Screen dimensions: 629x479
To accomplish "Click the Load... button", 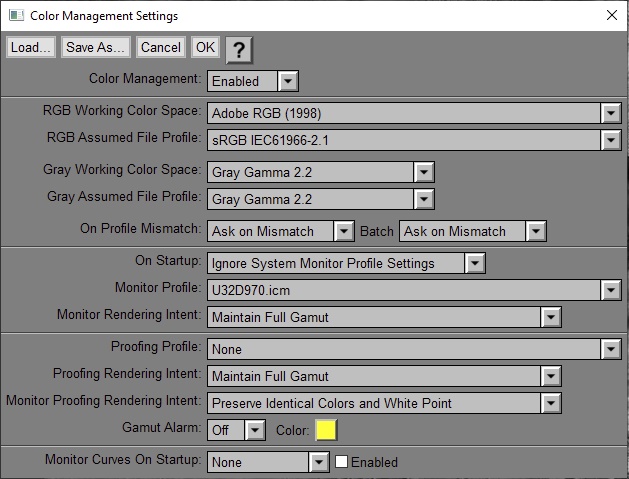I will point(31,47).
